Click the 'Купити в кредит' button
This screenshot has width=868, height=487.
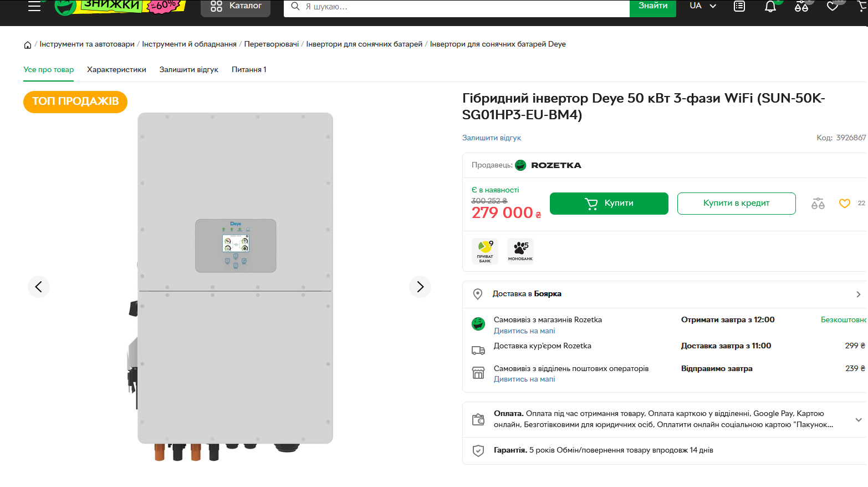737,204
